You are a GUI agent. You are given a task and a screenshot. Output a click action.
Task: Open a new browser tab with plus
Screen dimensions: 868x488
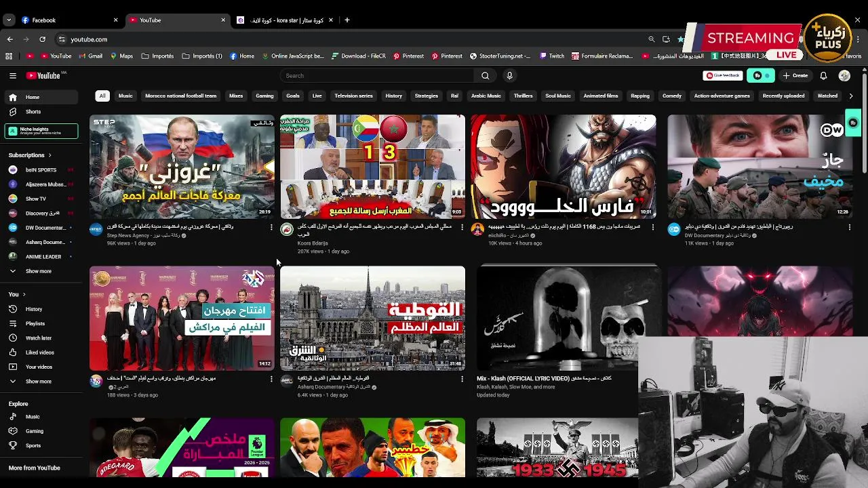[347, 20]
